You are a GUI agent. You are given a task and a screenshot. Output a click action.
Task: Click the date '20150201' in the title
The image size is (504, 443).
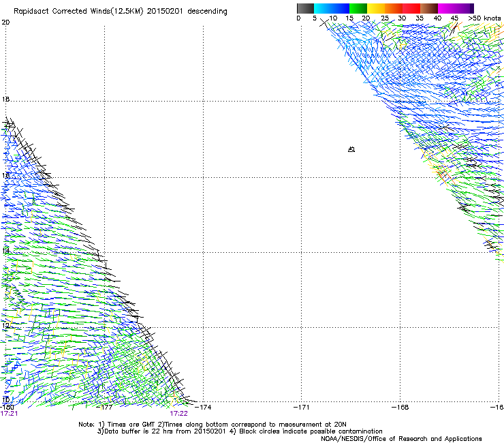165,11
